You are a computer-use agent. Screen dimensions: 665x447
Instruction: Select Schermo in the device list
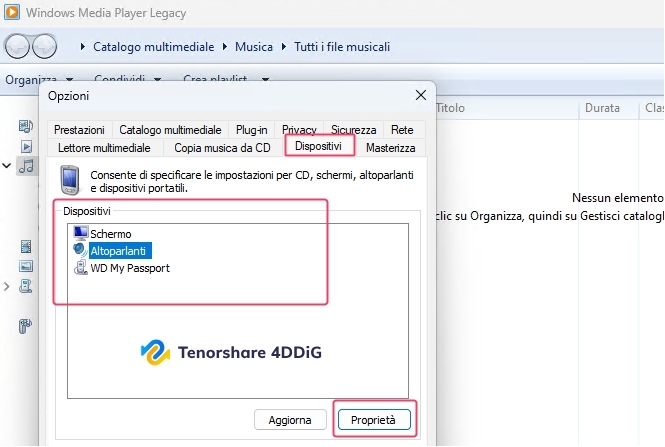pyautogui.click(x=111, y=234)
